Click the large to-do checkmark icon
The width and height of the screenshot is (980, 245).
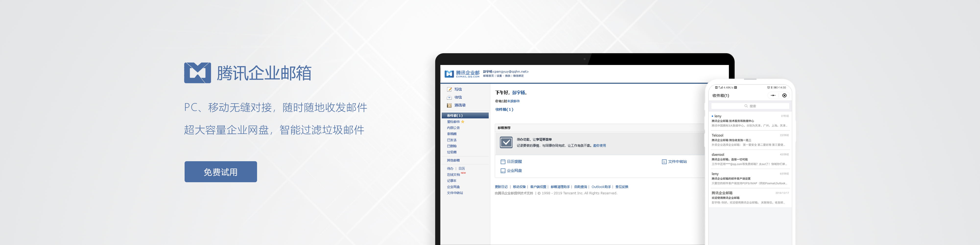(506, 142)
